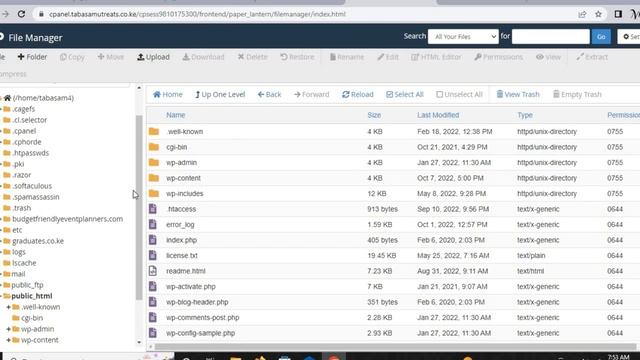Sort files by the Type column header
The width and height of the screenshot is (640, 360).
[x=525, y=115]
